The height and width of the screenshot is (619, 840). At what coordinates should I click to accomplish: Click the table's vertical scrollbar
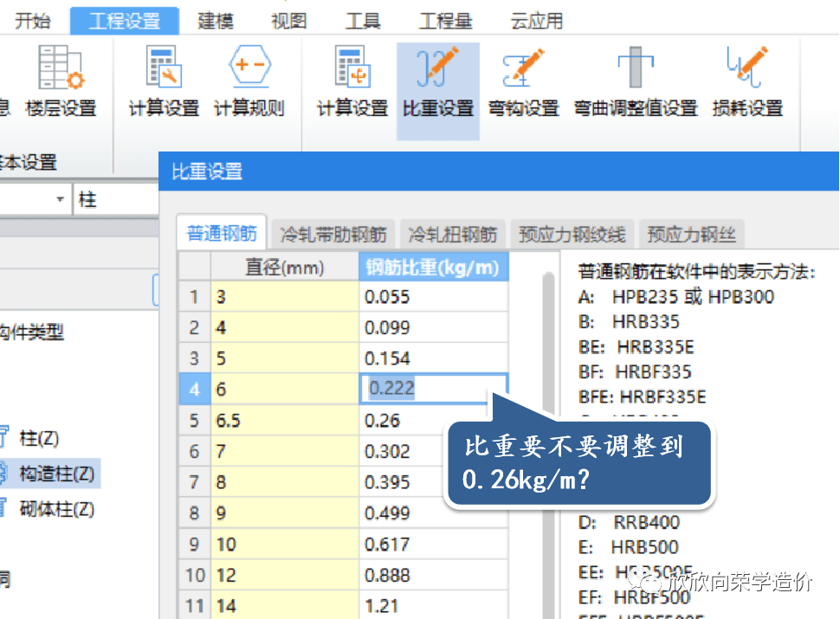[546, 390]
